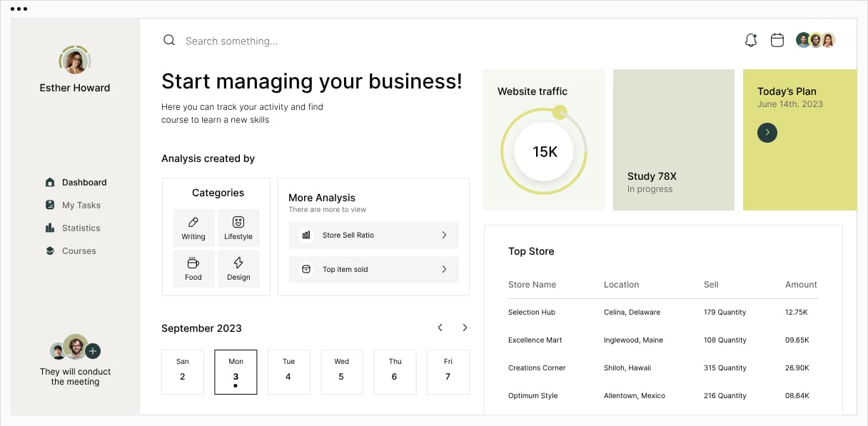This screenshot has width=868, height=426.
Task: Select the Writing category pencil icon
Action: pos(193,223)
